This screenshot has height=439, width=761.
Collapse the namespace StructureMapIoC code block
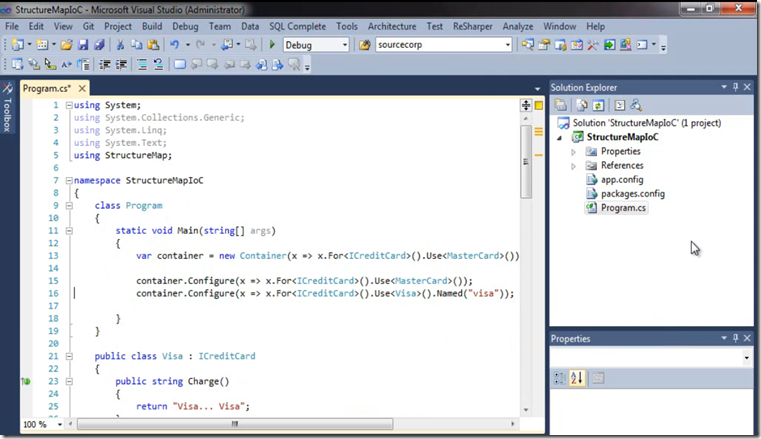coord(69,180)
